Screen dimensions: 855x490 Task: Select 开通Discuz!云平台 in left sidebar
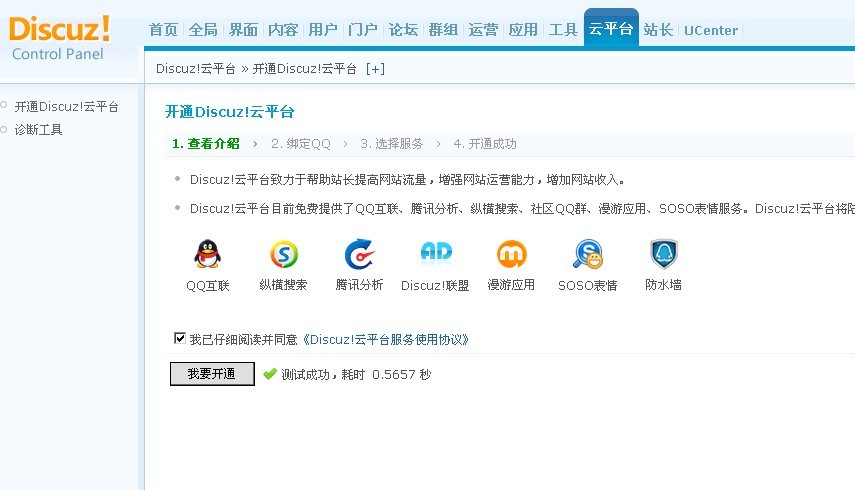pos(67,107)
